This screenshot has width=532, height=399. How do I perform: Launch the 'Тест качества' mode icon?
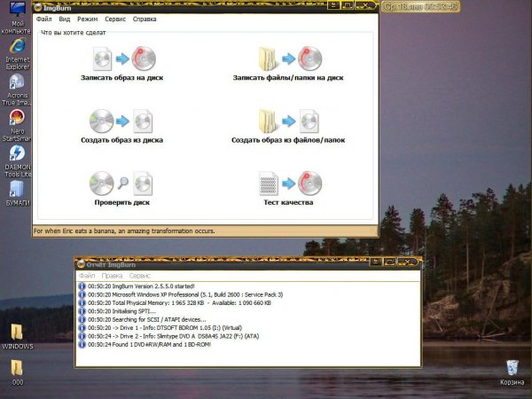(288, 184)
